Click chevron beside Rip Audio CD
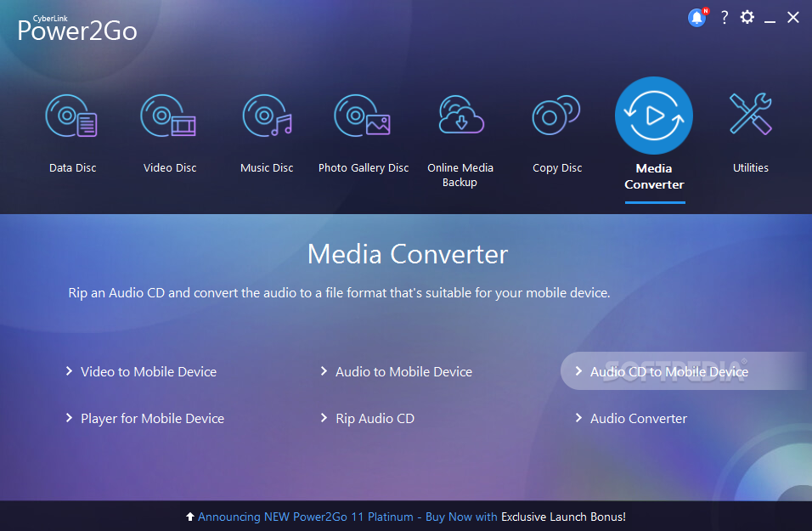812x531 pixels. pos(324,417)
